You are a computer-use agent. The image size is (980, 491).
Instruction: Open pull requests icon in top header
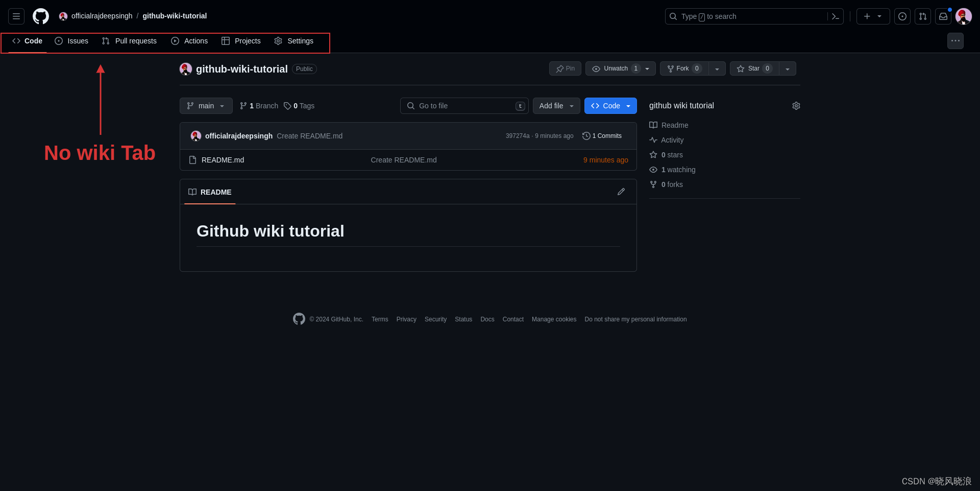point(923,16)
